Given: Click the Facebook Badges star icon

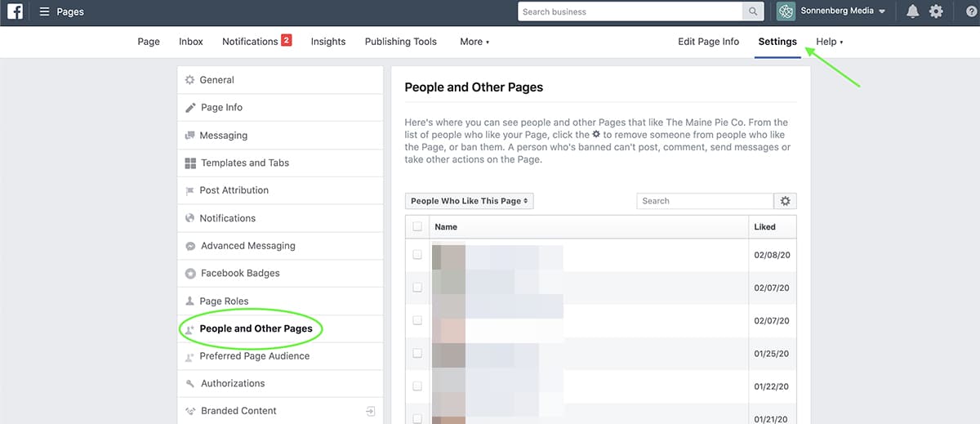Looking at the screenshot, I should pyautogui.click(x=190, y=274).
